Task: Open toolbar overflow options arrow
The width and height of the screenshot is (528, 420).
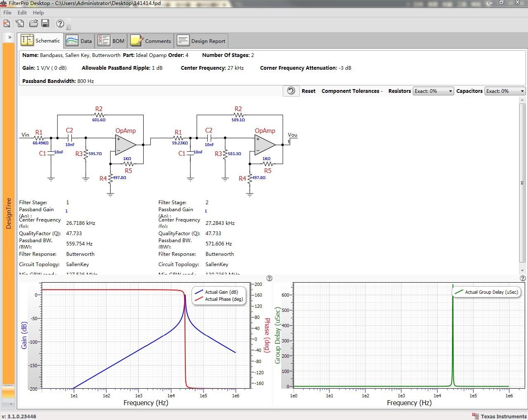Action: tap(69, 28)
